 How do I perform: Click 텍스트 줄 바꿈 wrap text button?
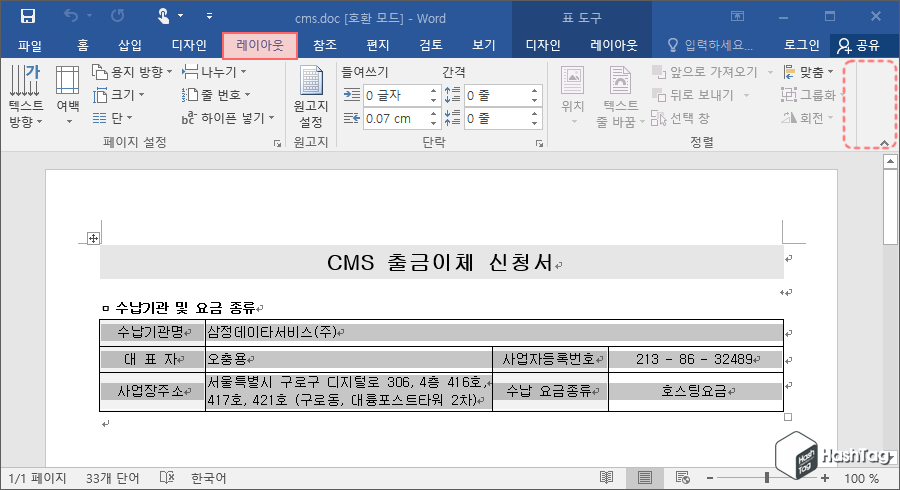click(620, 96)
